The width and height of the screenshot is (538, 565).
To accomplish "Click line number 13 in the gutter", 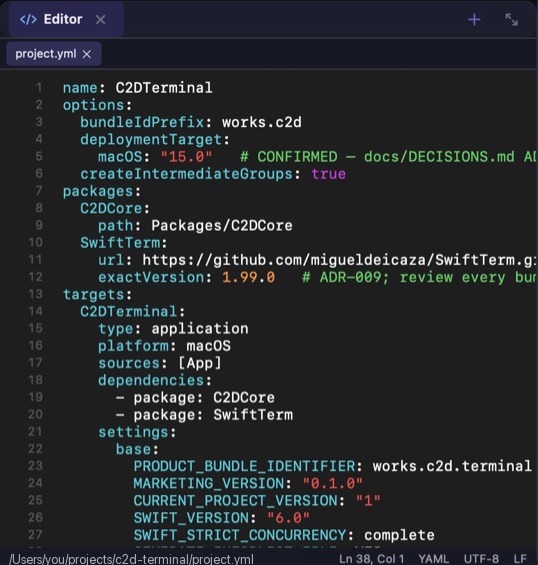I will (35, 294).
